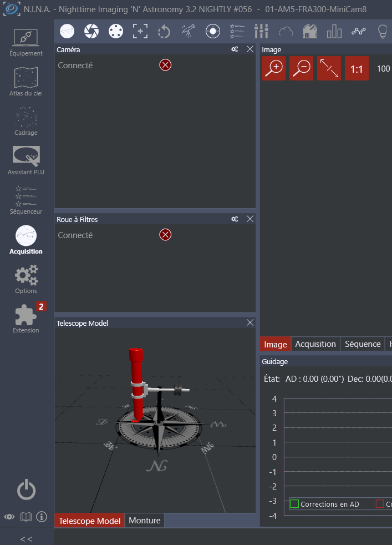Screen dimensions: 392x545
Task: Switch to the Séquence tab
Action: pos(363,344)
